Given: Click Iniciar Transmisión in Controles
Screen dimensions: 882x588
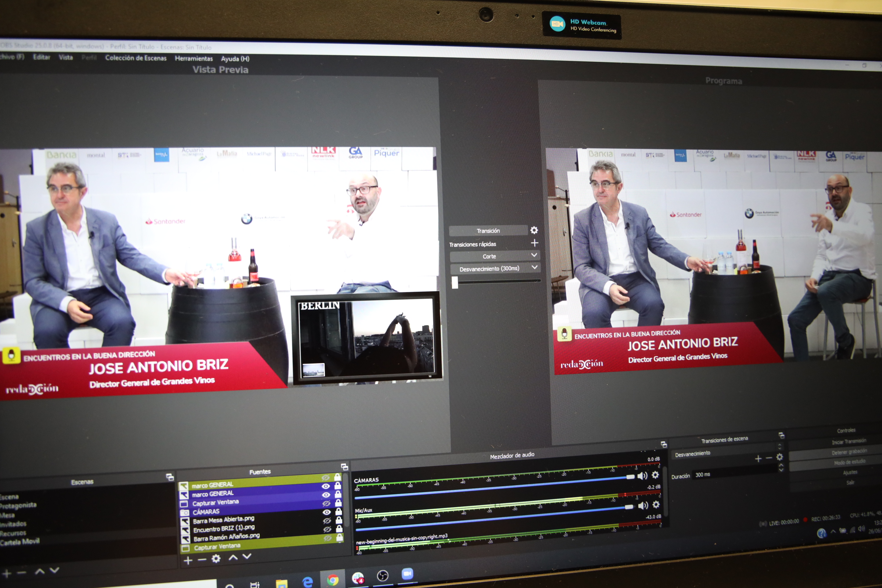Looking at the screenshot, I should tap(849, 441).
